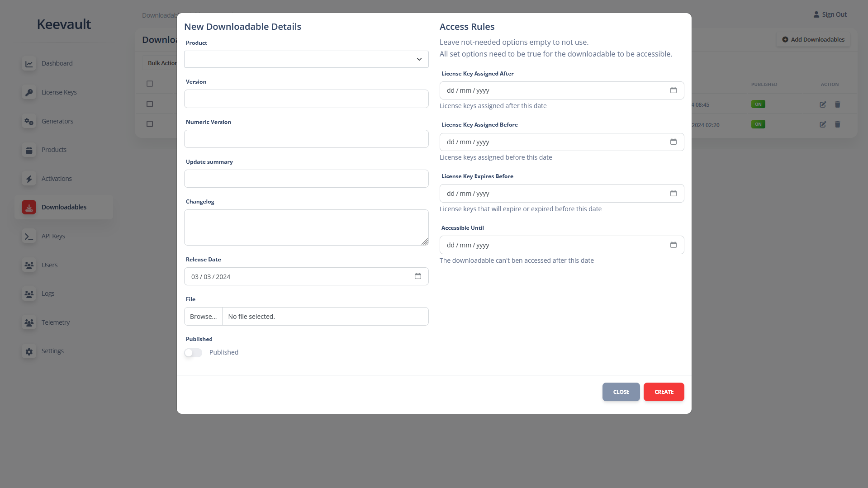Open the Dashboard menu item
The image size is (868, 488).
(57, 64)
